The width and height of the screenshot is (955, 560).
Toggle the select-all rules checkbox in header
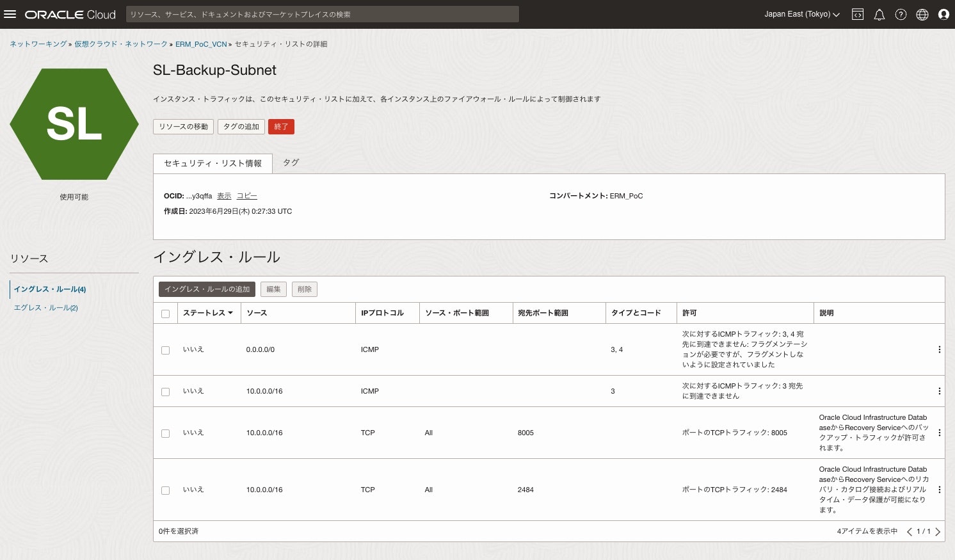[x=165, y=314]
